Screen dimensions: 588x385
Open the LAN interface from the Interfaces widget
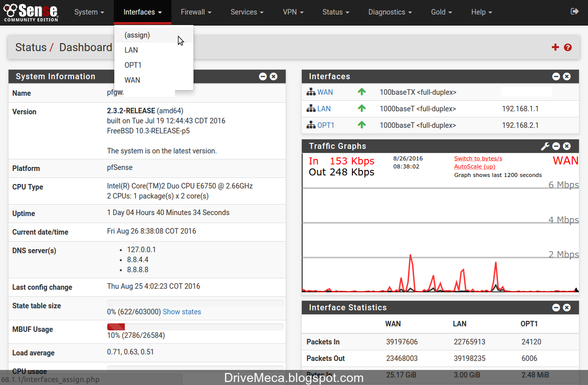pos(323,108)
